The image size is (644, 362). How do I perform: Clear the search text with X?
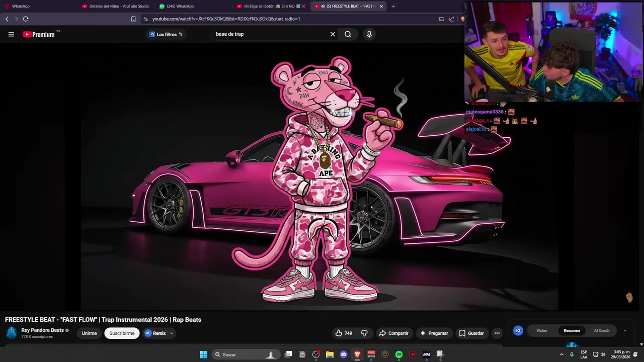coord(333,34)
